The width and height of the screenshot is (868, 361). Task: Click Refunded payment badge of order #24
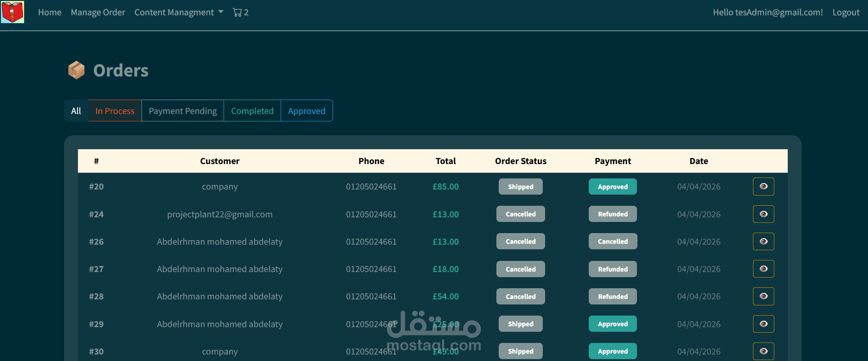tap(613, 214)
